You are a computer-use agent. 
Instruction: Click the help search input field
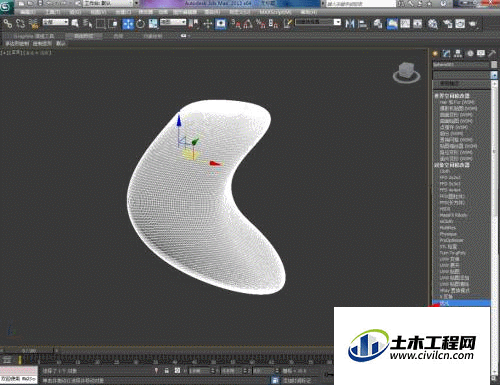(x=360, y=4)
